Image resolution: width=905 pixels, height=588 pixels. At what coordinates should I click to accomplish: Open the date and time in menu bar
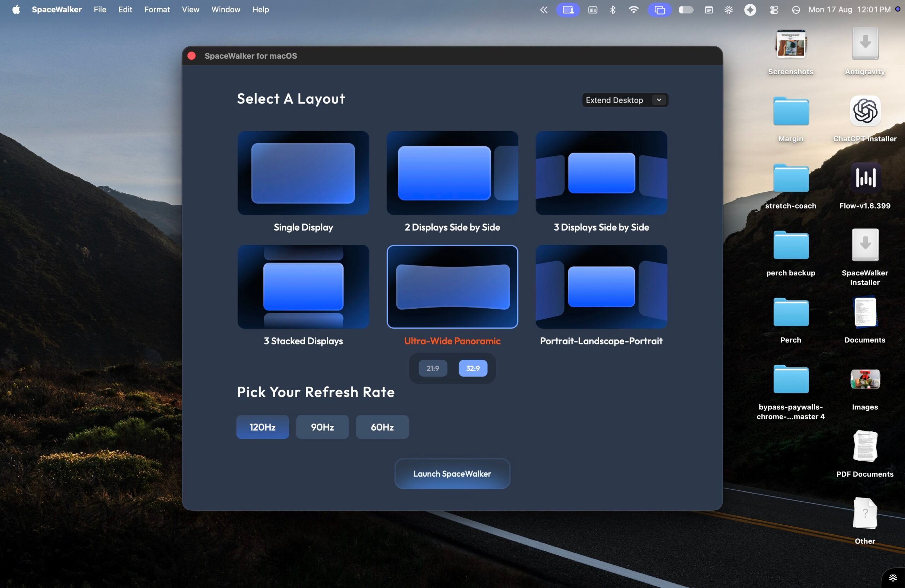click(x=849, y=10)
